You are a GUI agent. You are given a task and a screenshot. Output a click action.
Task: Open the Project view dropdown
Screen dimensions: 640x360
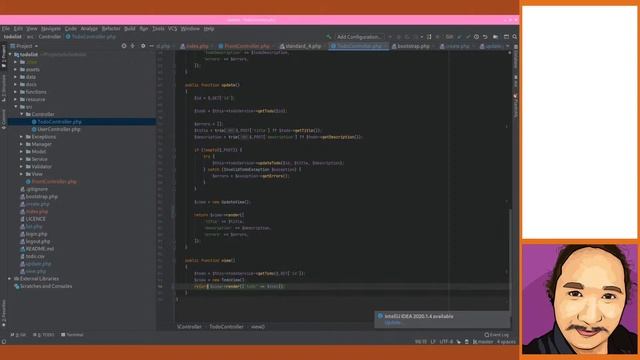click(24, 46)
